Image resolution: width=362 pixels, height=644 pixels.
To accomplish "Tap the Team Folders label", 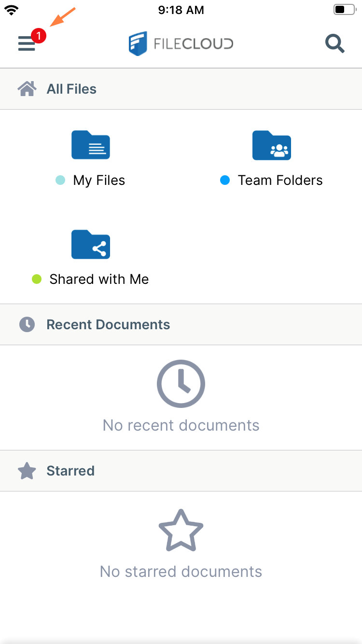I will click(280, 181).
